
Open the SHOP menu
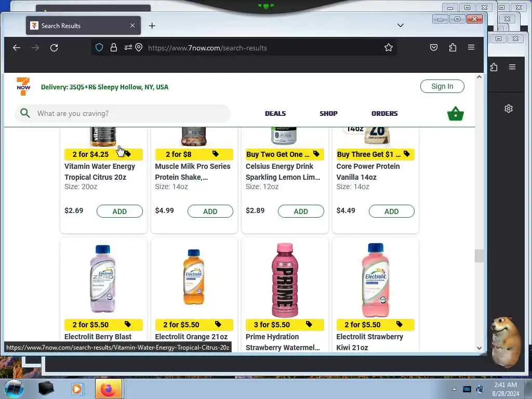pos(328,113)
